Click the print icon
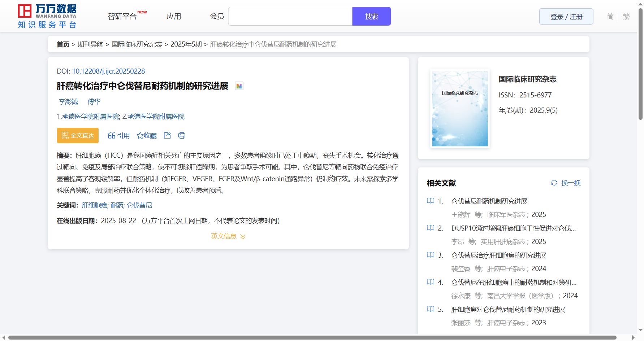 tap(182, 135)
